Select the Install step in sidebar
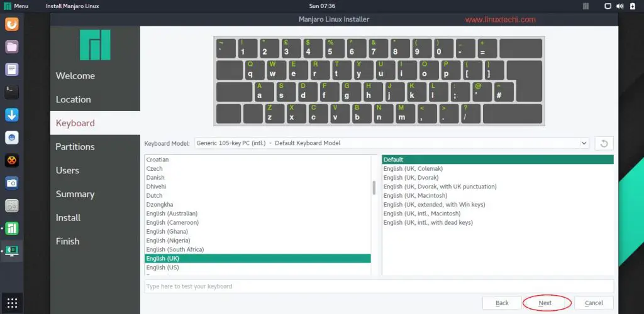This screenshot has height=314, width=644. [68, 218]
